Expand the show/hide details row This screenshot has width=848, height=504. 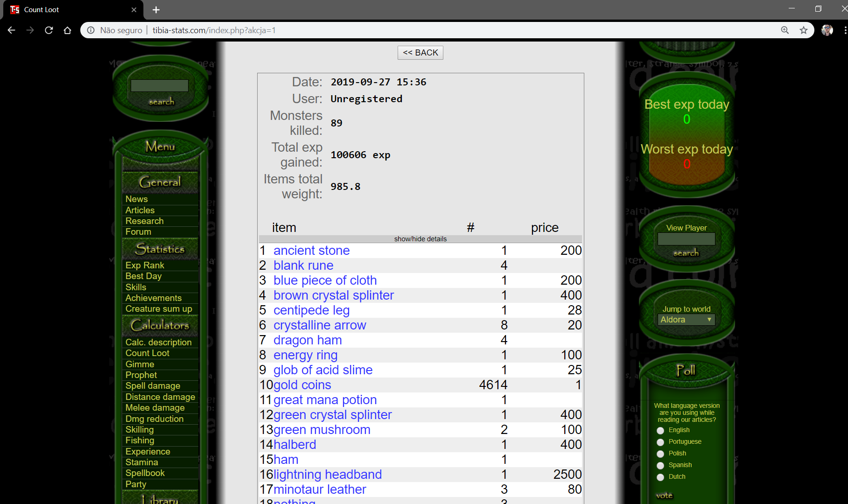coord(420,238)
